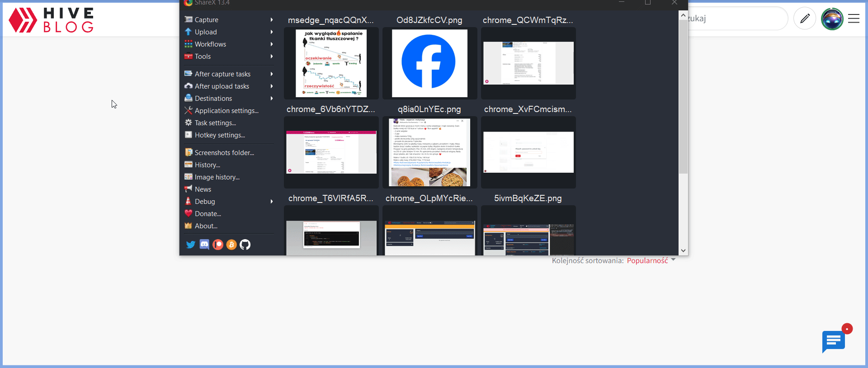The height and width of the screenshot is (368, 868).
Task: Open the Popularność sort order dropdown
Action: click(x=651, y=260)
